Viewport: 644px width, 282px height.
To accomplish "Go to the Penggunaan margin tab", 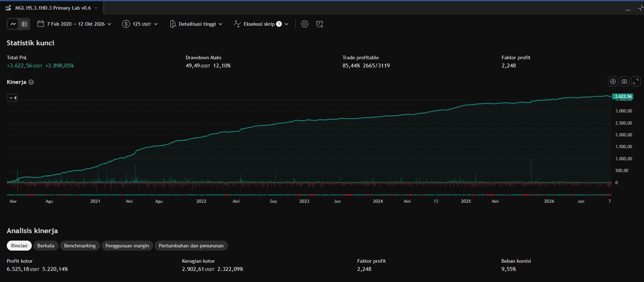I will coord(127,246).
